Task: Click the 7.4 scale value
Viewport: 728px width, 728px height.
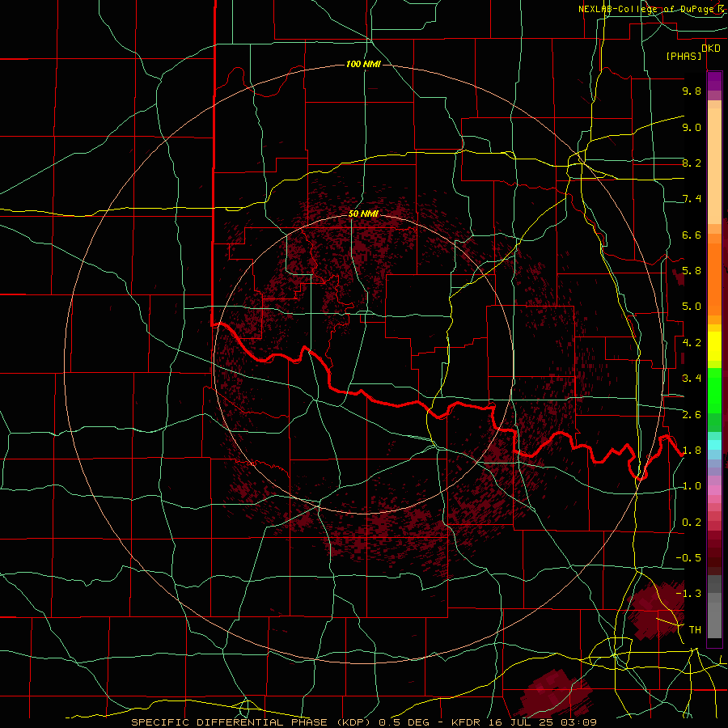Action: pyautogui.click(x=692, y=199)
